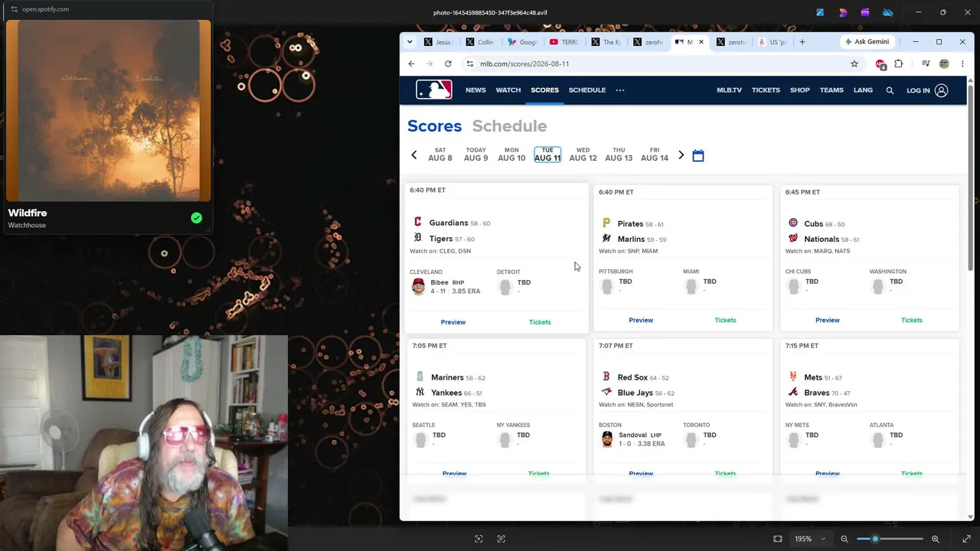Viewport: 980px width, 551px height.
Task: Switch to the Schedule heading tab
Action: coord(509,126)
